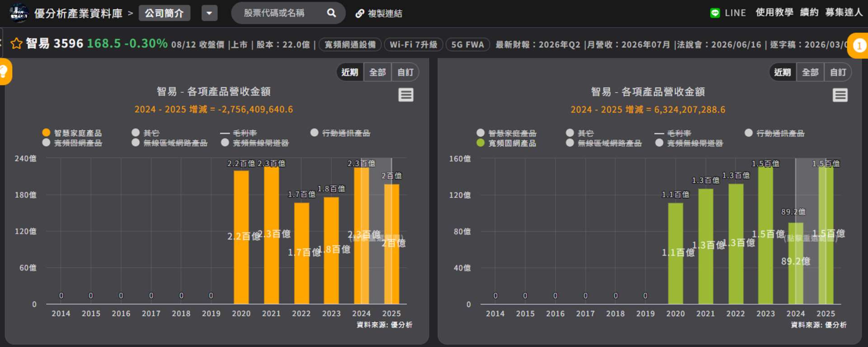The image size is (868, 347).
Task: Open the left chart hamburger menu
Action: (x=406, y=95)
